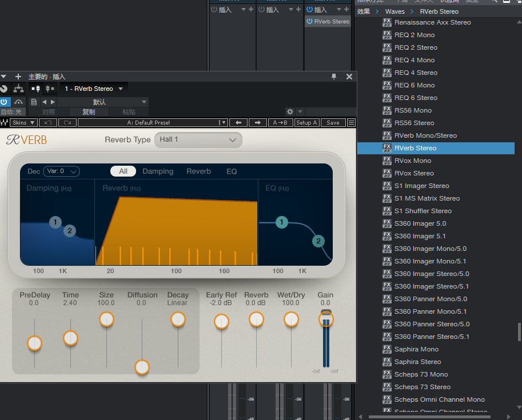522x420 pixels.
Task: Go to the previous preset arrow
Action: coord(44,102)
